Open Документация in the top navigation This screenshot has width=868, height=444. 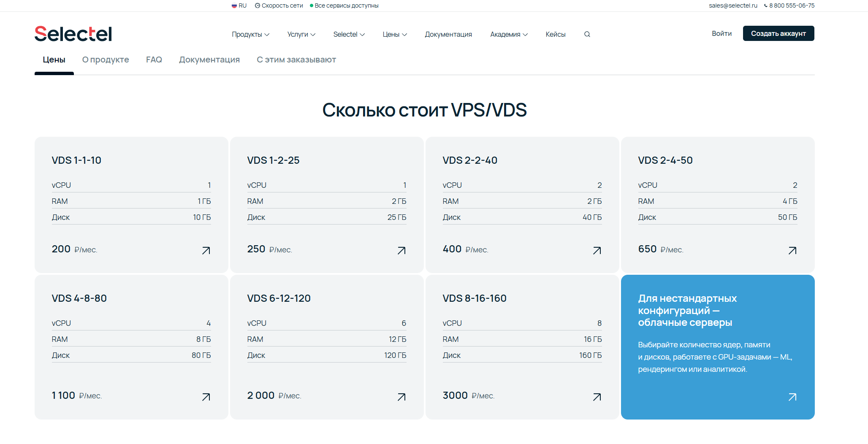click(x=448, y=34)
